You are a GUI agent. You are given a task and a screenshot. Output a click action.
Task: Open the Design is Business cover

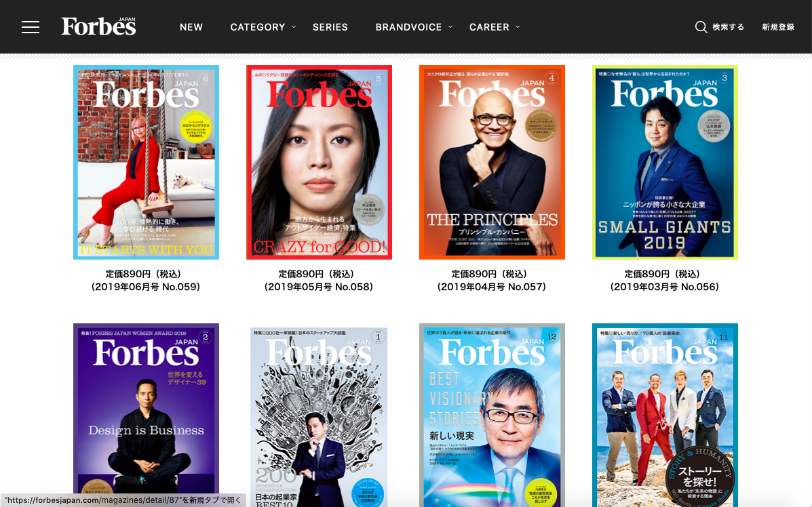[x=146, y=415]
